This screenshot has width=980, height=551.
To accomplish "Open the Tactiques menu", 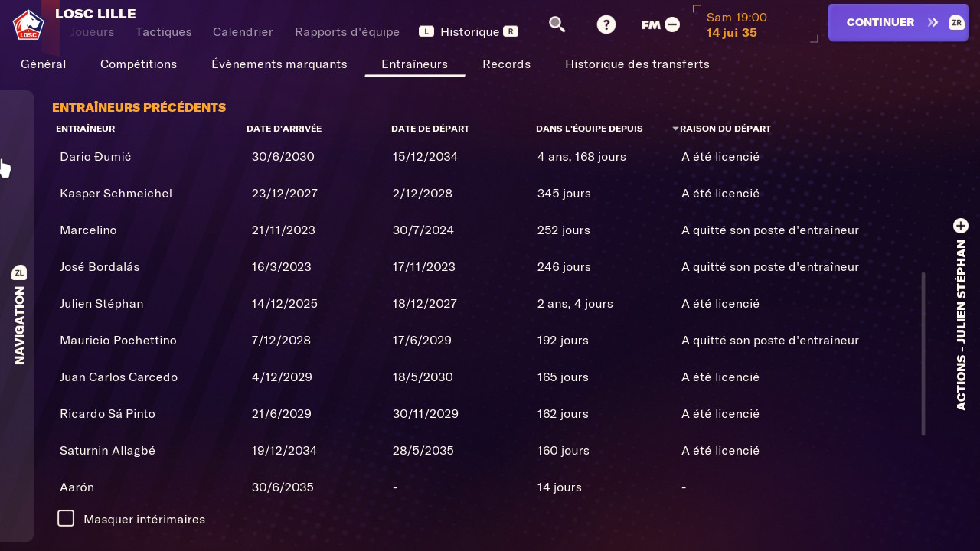I will coord(163,32).
